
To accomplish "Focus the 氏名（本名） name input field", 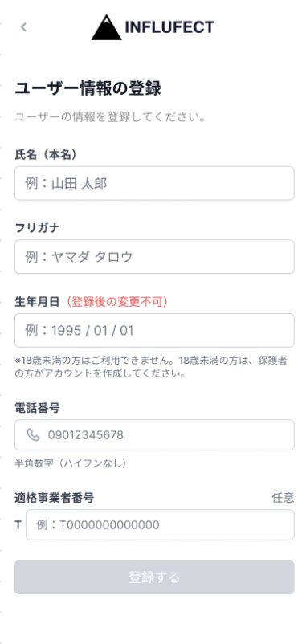I will point(154,183).
